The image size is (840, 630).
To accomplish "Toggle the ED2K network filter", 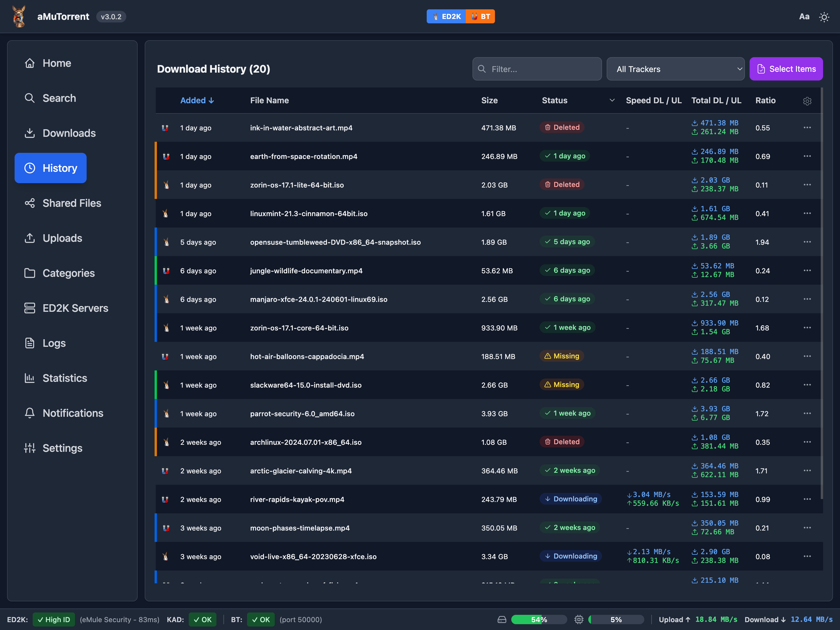I will (x=446, y=17).
